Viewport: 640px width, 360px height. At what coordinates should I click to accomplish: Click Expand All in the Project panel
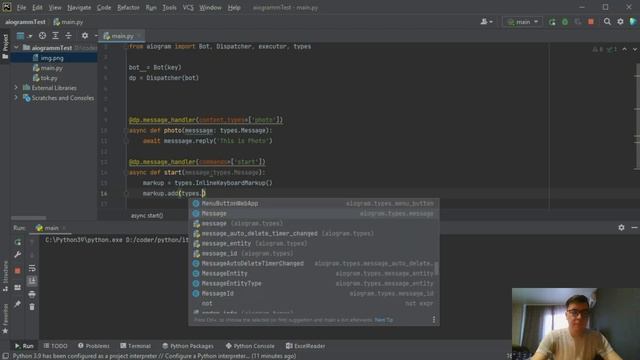[56, 36]
